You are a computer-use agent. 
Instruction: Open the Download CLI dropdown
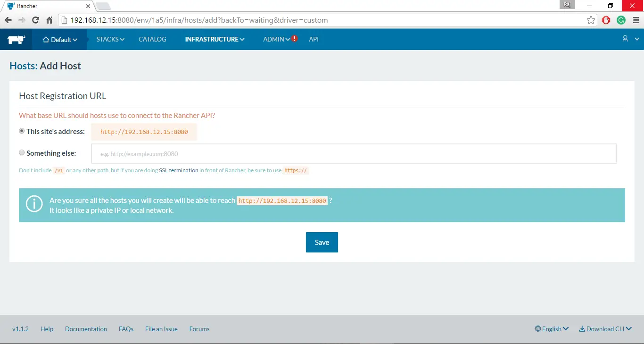[x=605, y=329]
